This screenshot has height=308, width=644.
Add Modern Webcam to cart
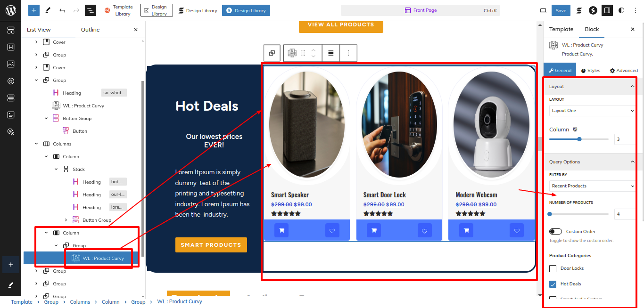pos(466,230)
